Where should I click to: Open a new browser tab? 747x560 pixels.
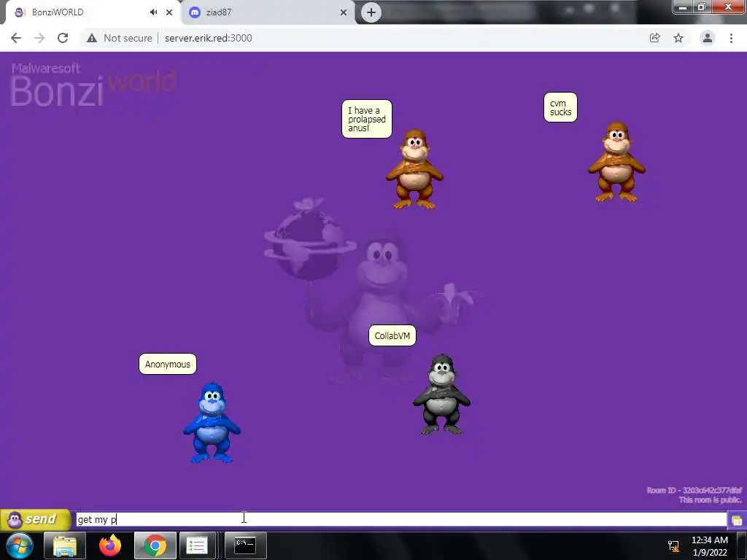click(x=371, y=12)
